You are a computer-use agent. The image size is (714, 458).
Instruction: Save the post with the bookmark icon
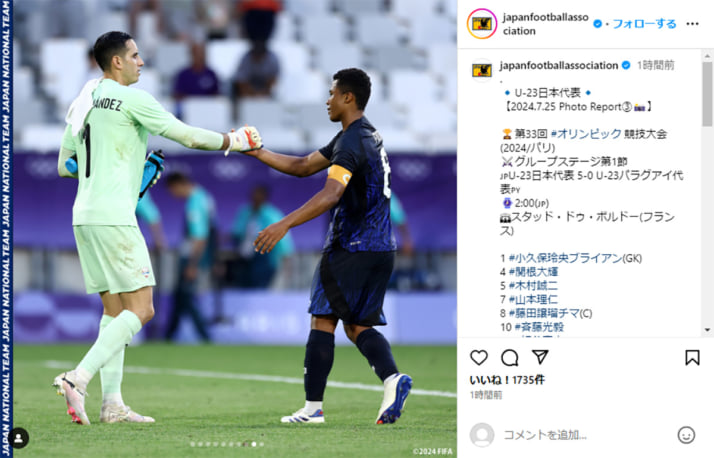(x=692, y=357)
